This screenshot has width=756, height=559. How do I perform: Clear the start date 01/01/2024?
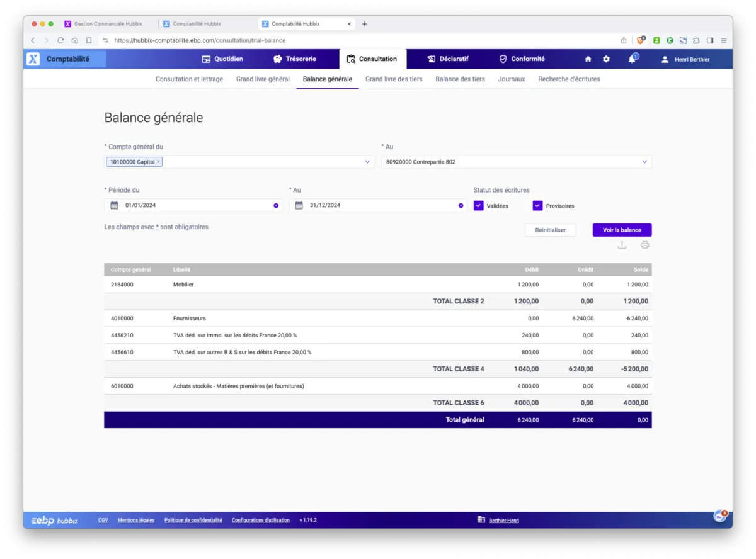tap(276, 206)
